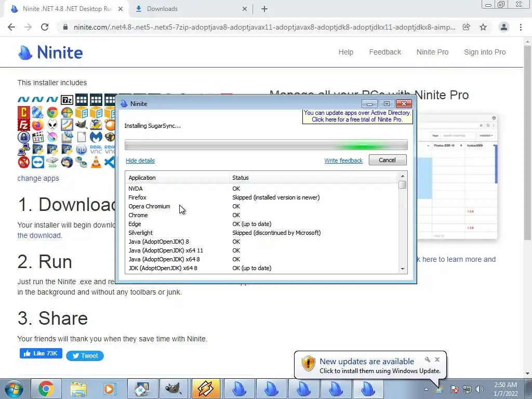The image size is (532, 399).
Task: Click the Ninite logo on the page
Action: click(50, 52)
